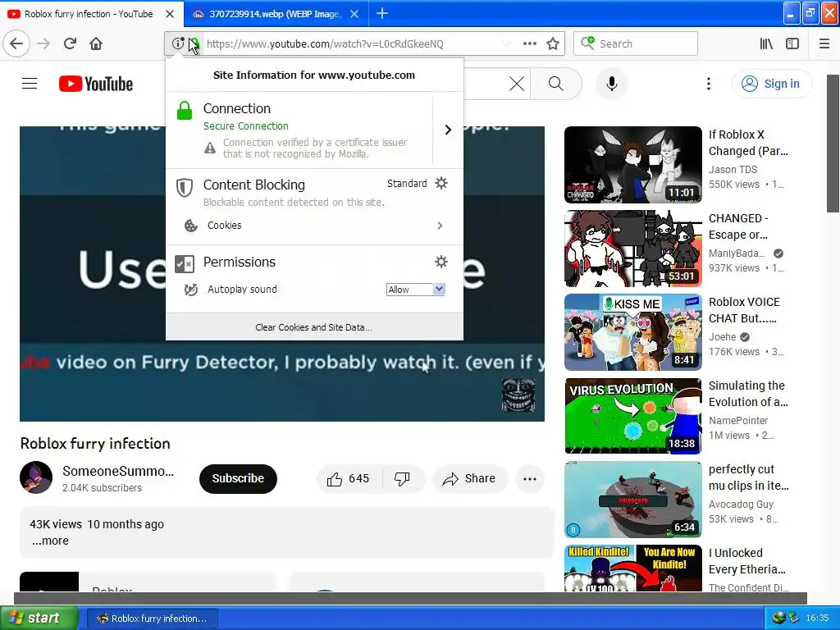840x630 pixels.
Task: Expand the Cookies row
Action: pyautogui.click(x=314, y=226)
